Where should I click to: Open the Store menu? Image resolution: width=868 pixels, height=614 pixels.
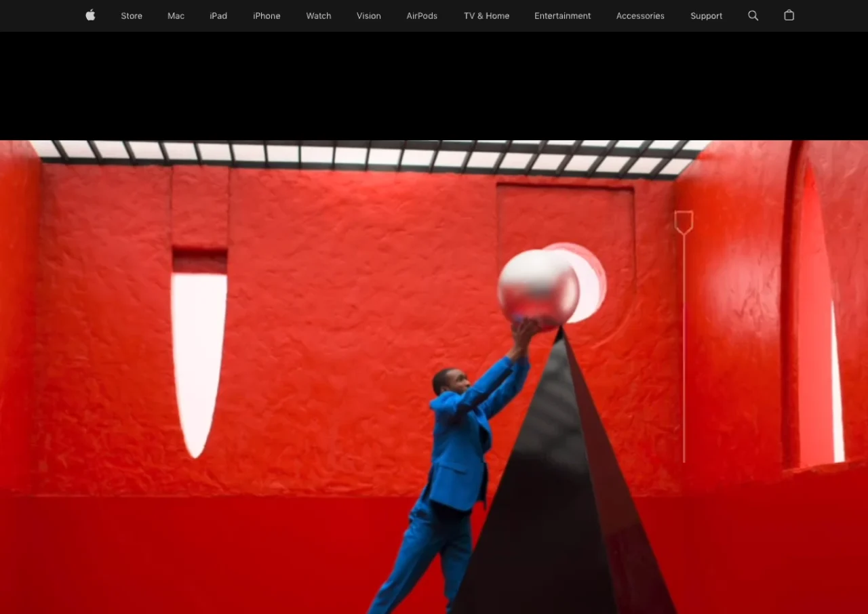coord(132,16)
